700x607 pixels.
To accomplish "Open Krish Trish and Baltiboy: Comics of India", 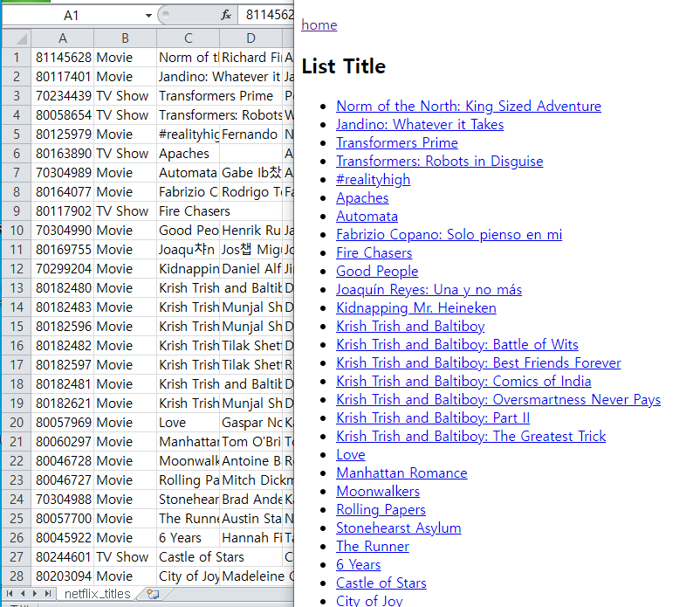I will click(463, 381).
